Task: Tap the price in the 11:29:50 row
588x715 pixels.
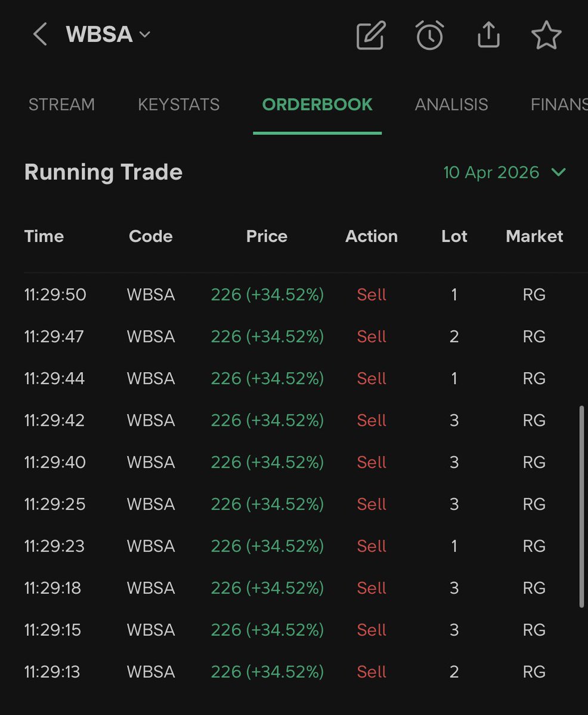Action: [267, 295]
